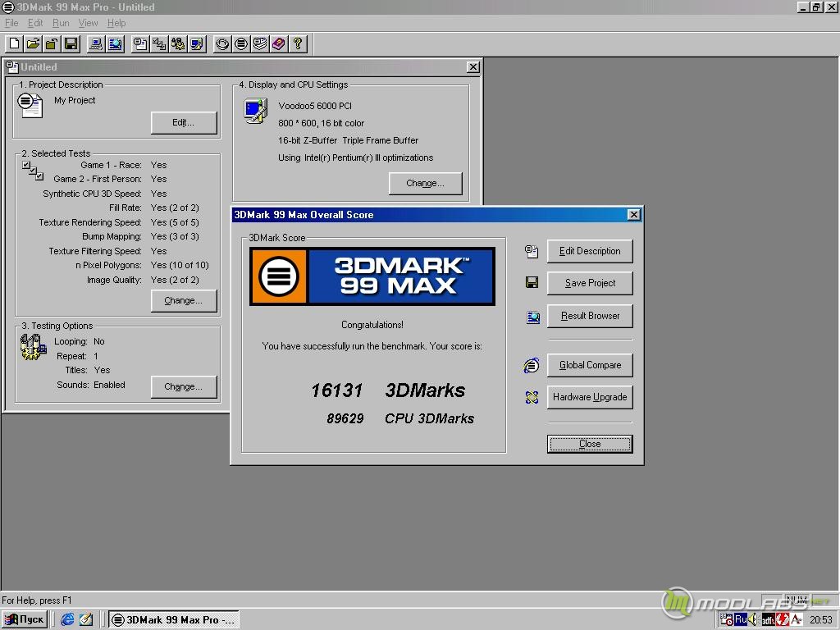Click the project description toolbar icon
The image size is (840, 630).
[x=140, y=44]
